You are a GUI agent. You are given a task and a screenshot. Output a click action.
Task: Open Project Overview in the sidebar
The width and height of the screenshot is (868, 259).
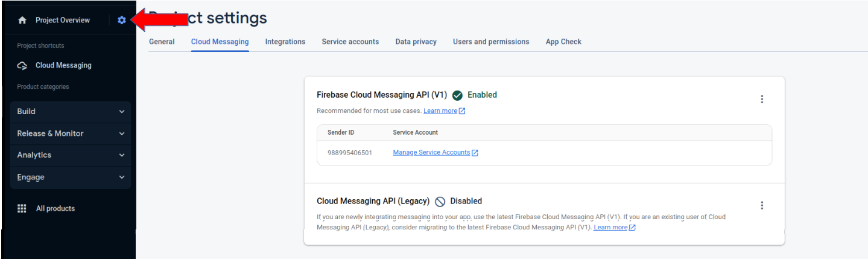[x=63, y=20]
